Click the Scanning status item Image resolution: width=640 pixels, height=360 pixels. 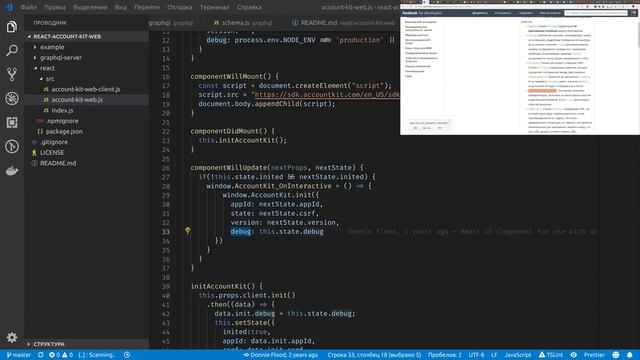(97, 355)
